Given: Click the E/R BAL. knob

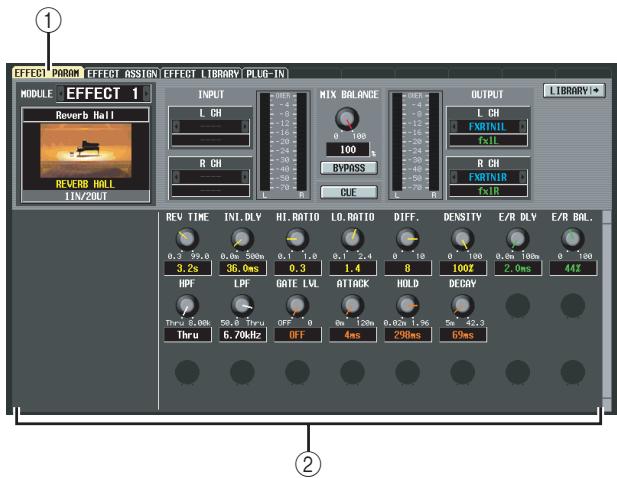Looking at the screenshot, I should click(573, 239).
